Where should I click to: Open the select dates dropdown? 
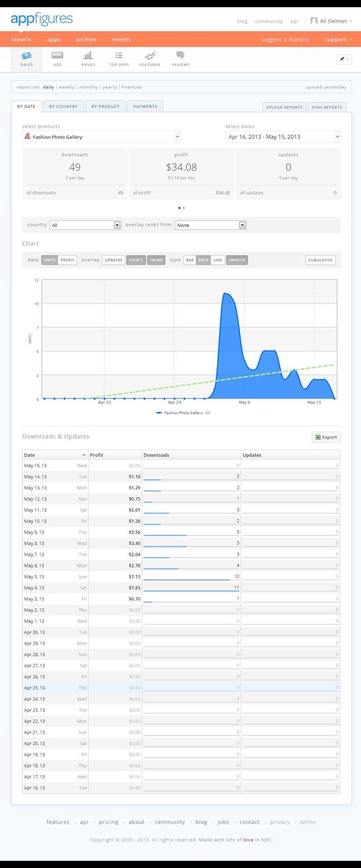coord(283,137)
